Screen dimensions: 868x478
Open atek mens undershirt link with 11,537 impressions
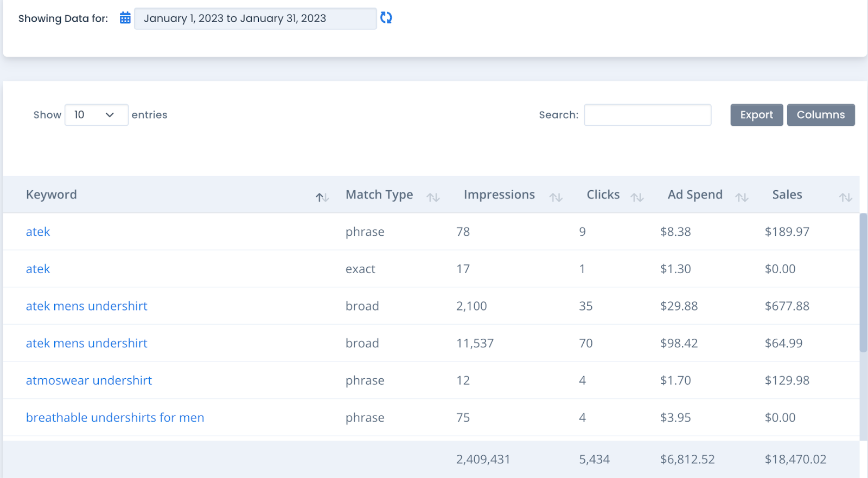[87, 344]
